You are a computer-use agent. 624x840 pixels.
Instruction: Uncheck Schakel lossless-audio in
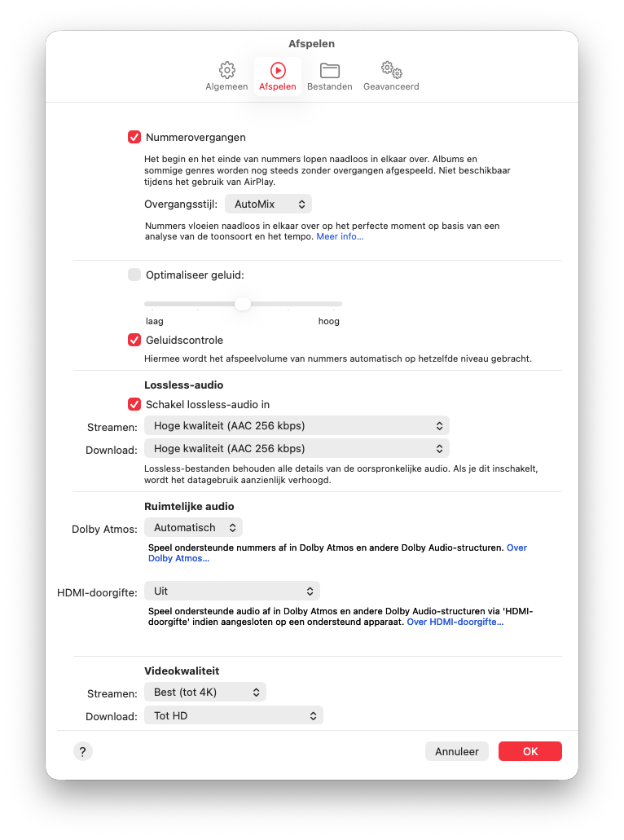134,404
